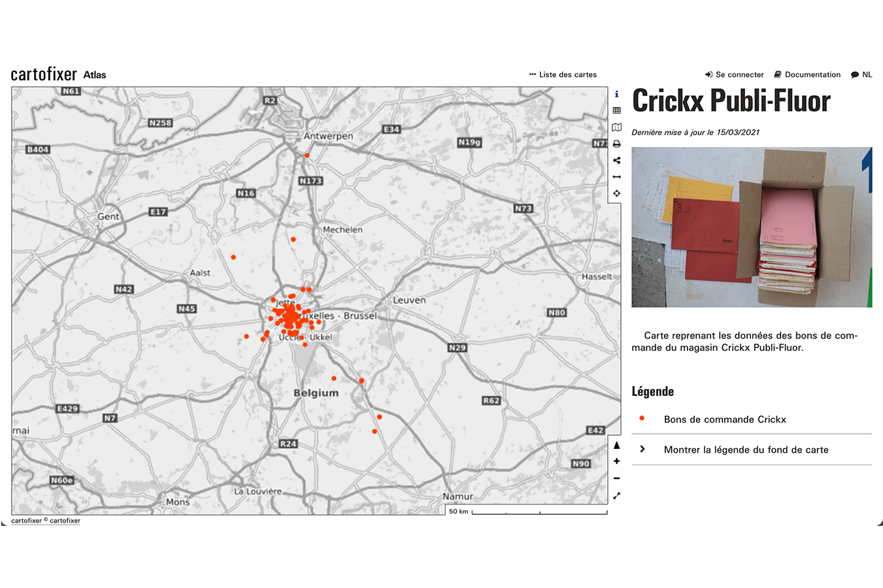Click the folded map base layer icon
883x588 pixels.
(x=616, y=127)
